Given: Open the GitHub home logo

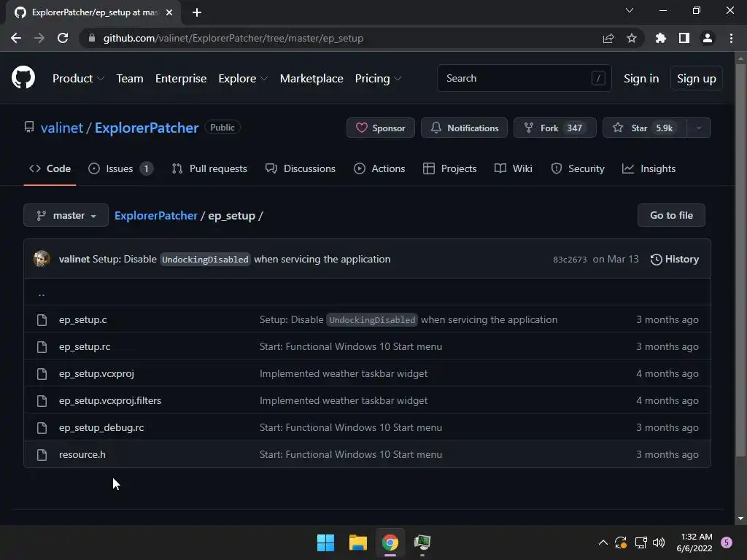Looking at the screenshot, I should click(23, 77).
